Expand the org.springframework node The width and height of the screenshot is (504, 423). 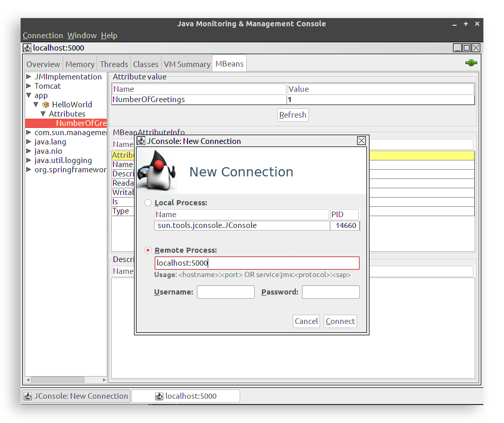tap(29, 170)
